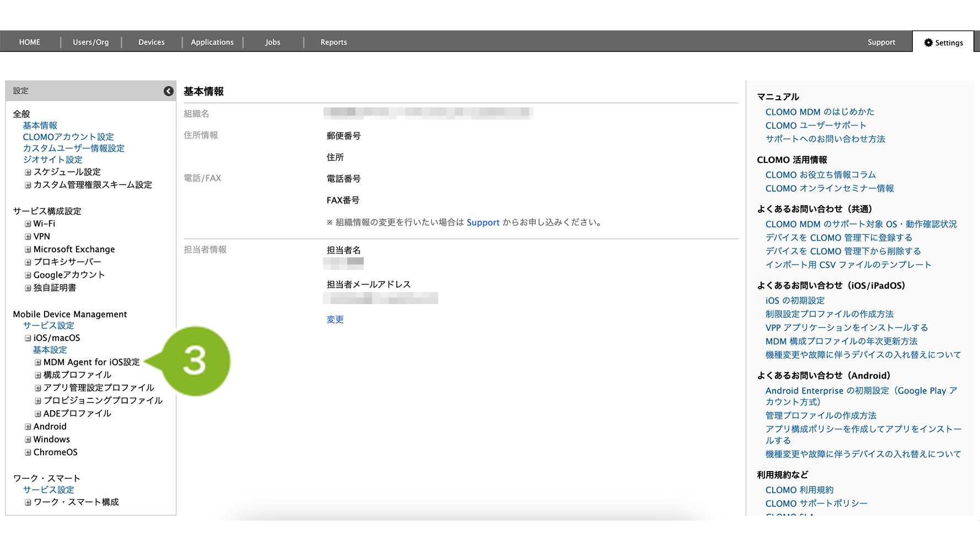Click the 変更 link
Screen dimensions: 980x551
(335, 320)
